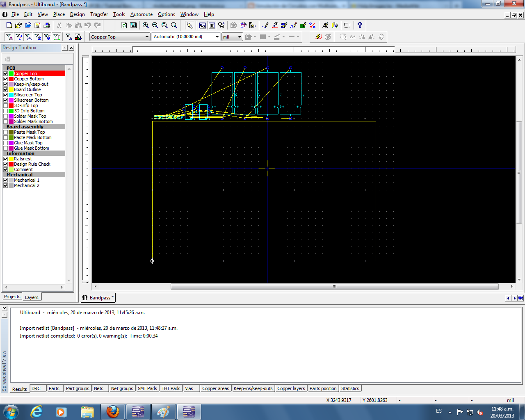Viewport: 525px width, 420px height.
Task: Click the blue question mark Help icon
Action: 360,25
